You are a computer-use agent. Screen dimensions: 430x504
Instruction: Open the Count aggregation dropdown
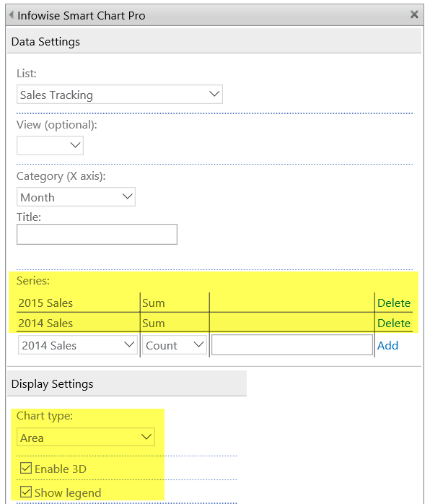(x=175, y=345)
